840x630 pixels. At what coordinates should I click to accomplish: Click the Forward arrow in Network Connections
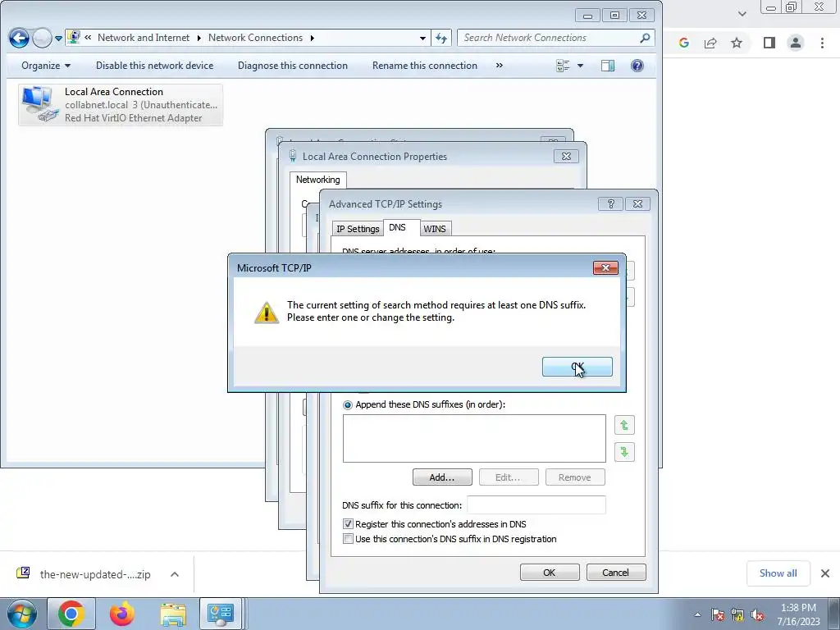pyautogui.click(x=42, y=38)
